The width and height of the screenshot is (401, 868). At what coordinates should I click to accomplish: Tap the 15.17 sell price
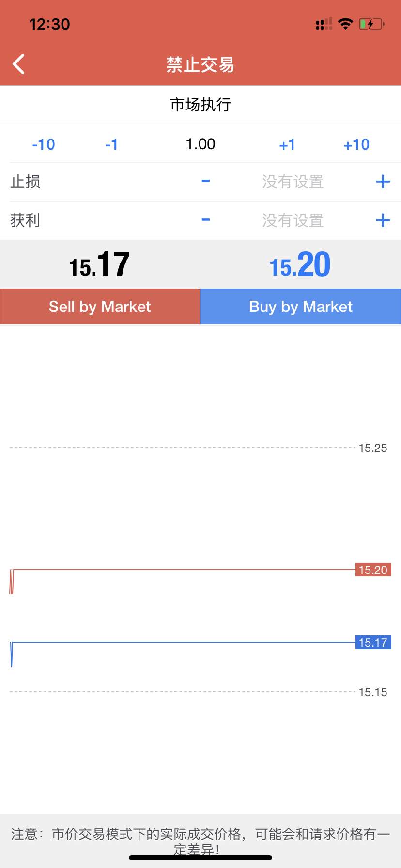[x=99, y=265]
